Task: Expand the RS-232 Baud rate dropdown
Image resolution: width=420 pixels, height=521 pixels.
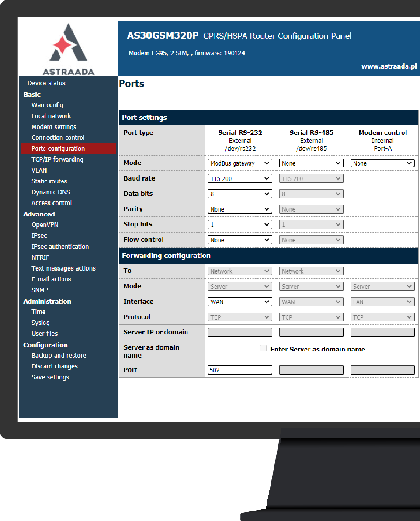Action: [240, 179]
